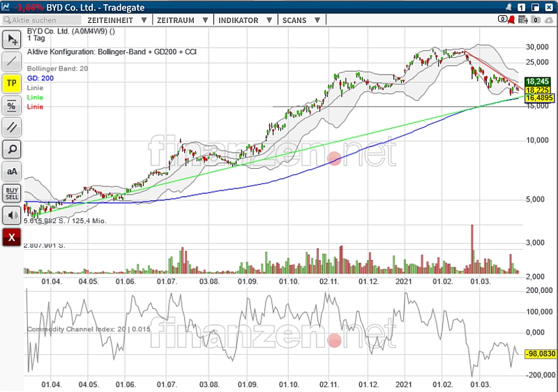Image resolution: width=558 pixels, height=392 pixels.
Task: Open the magnifier zoom tool
Action: [12, 149]
